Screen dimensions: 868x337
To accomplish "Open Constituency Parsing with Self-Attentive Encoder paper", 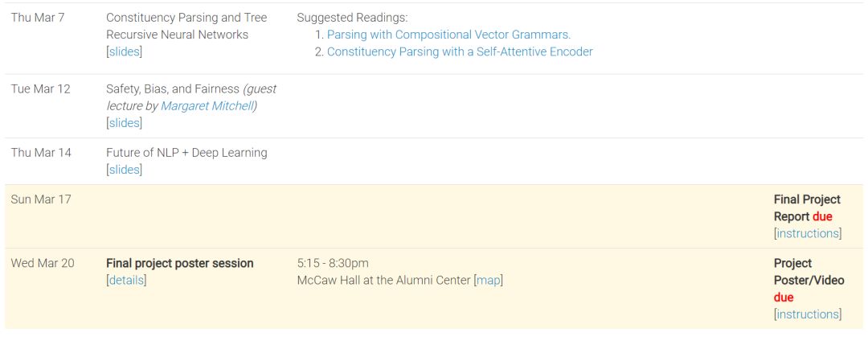I will coord(460,51).
